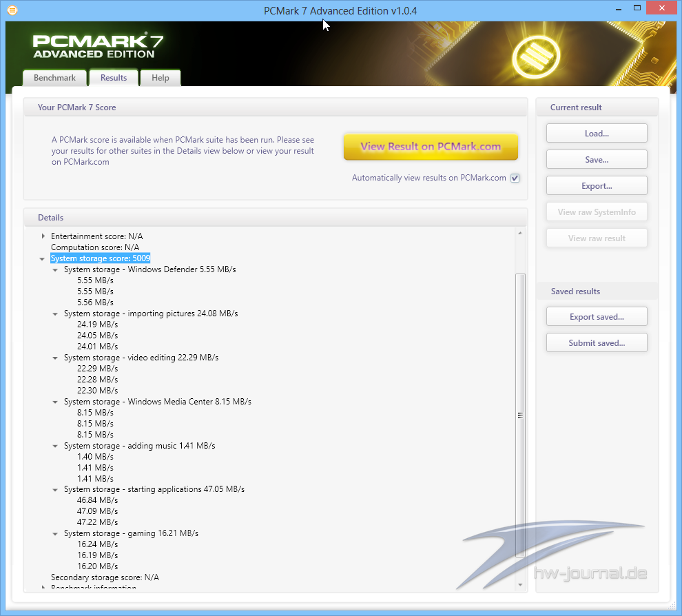Select Entertainment score: N/A row
Viewport: 682px width, 616px height.
coord(96,236)
